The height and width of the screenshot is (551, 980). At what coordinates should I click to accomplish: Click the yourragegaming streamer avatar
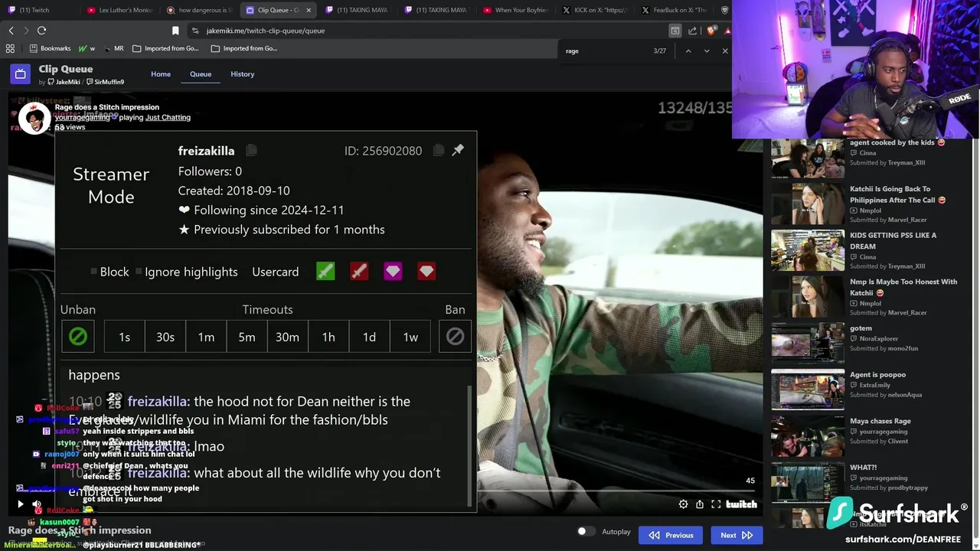click(x=34, y=118)
